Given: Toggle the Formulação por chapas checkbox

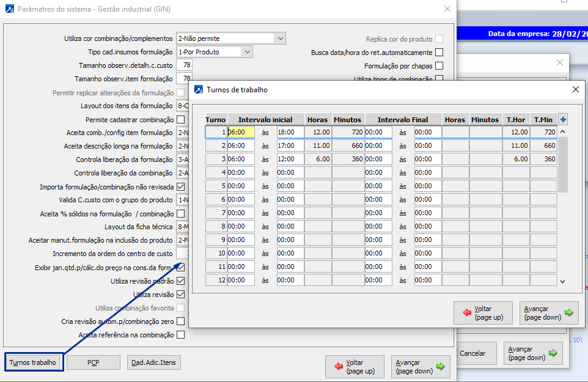Looking at the screenshot, I should pyautogui.click(x=439, y=66).
